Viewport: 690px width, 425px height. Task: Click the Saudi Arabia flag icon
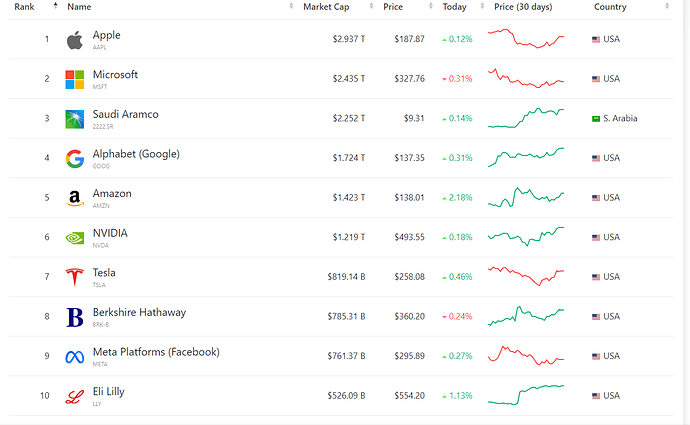click(595, 118)
